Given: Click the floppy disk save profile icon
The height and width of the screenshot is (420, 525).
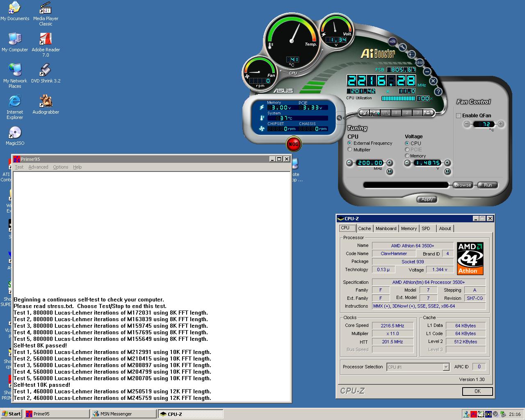Looking at the screenshot, I should click(428, 113).
